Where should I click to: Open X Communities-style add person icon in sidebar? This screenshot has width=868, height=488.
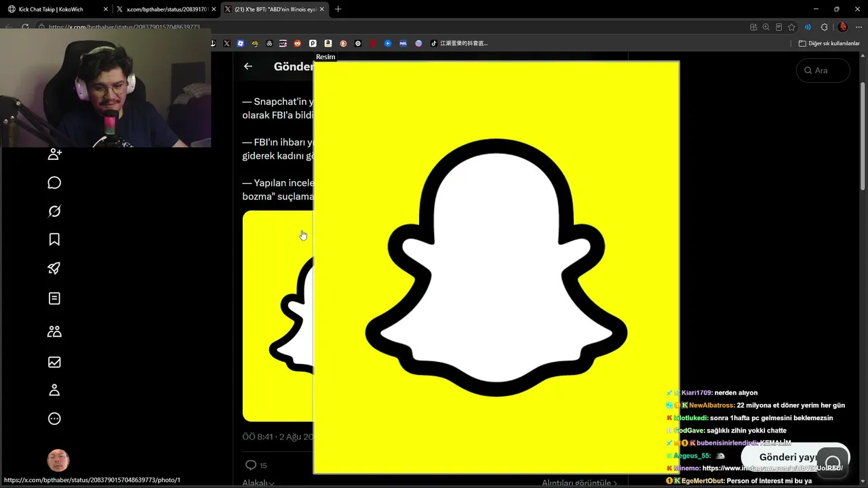pos(55,155)
